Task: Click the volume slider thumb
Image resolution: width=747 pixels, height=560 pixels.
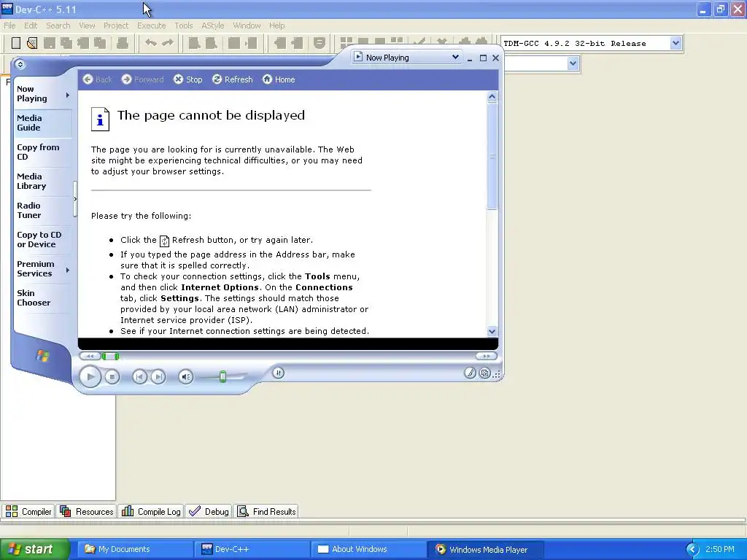Action: [x=222, y=377]
